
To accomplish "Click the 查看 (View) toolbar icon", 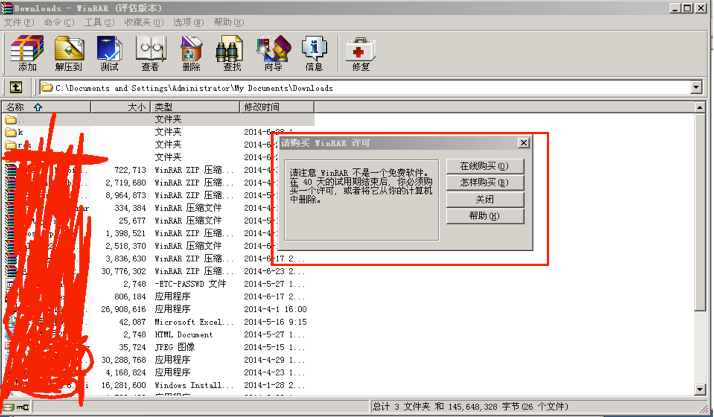I will pyautogui.click(x=150, y=53).
